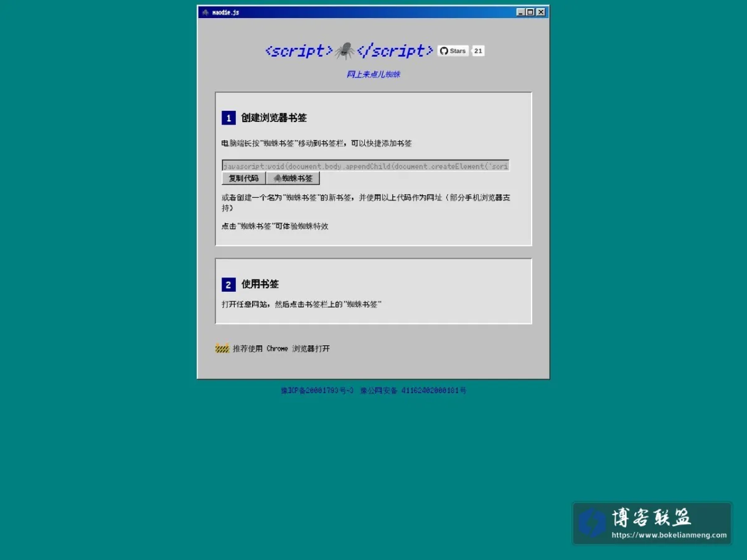Maximize the maodie.js window
The height and width of the screenshot is (560, 747).
pyautogui.click(x=530, y=12)
